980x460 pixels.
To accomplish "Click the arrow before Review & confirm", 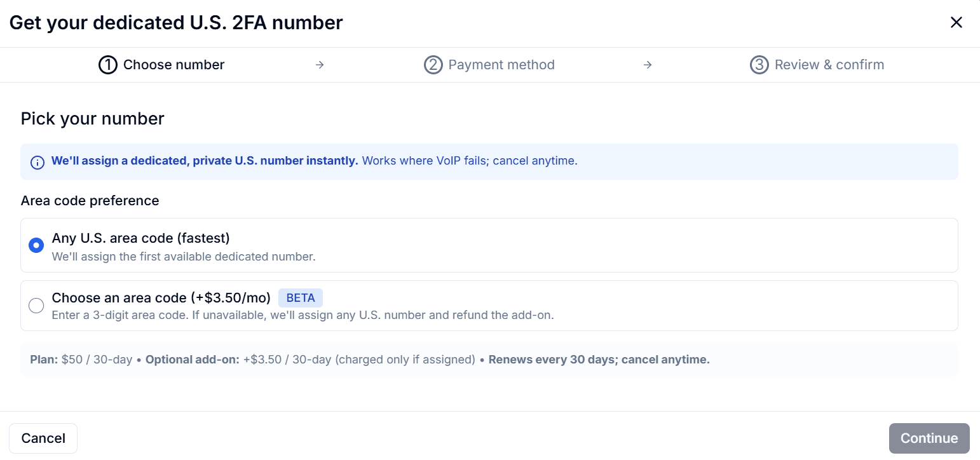I will click(x=647, y=64).
